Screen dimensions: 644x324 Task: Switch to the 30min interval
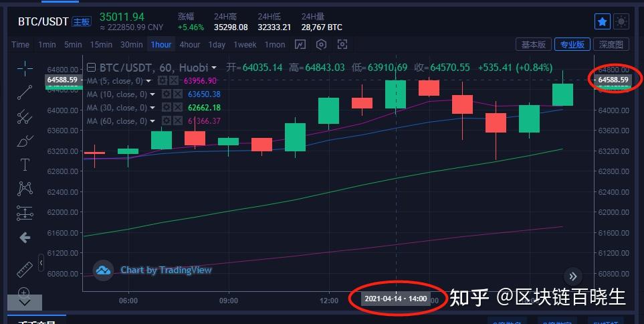tap(132, 44)
